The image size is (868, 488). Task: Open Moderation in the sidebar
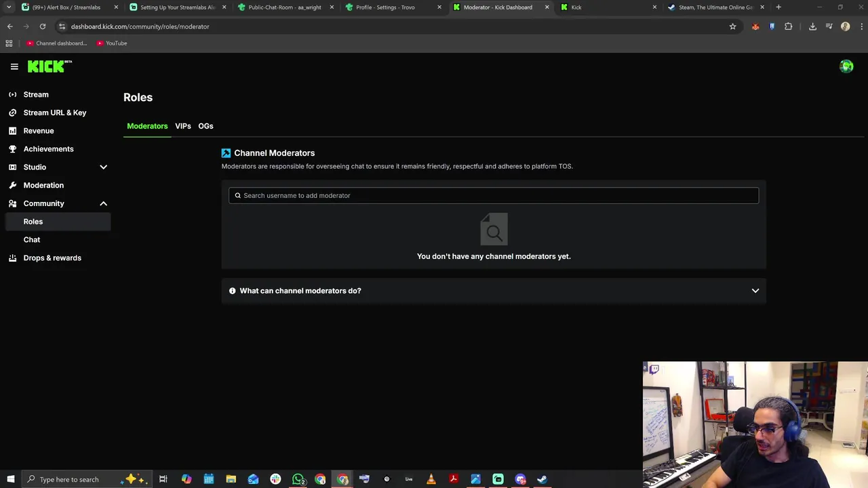pyautogui.click(x=43, y=185)
